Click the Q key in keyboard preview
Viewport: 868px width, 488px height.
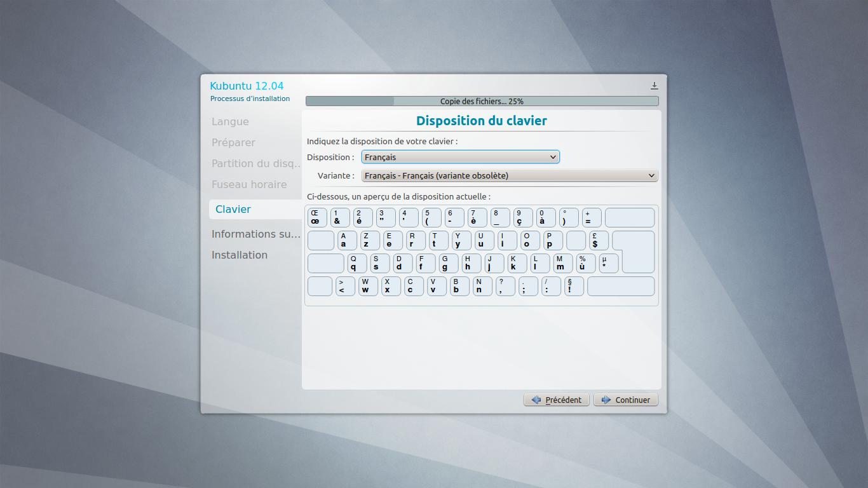click(x=357, y=263)
